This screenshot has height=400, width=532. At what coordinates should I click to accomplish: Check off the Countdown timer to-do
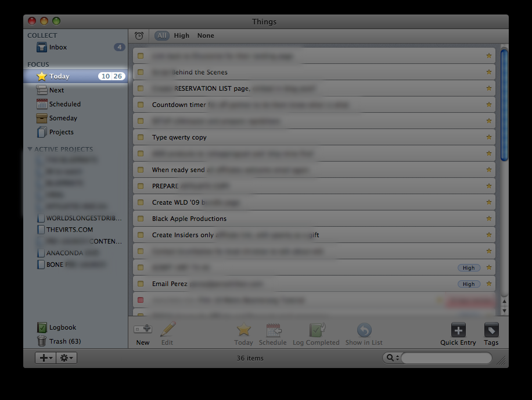(x=141, y=105)
